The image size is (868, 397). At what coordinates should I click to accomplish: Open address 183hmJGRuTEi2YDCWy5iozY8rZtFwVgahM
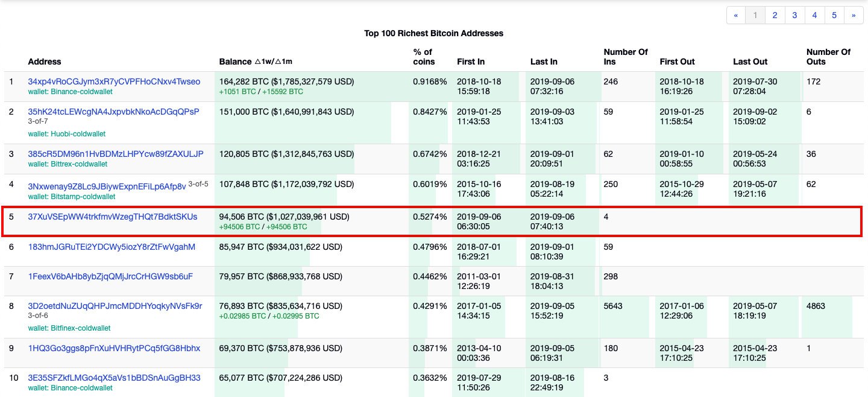coord(112,247)
